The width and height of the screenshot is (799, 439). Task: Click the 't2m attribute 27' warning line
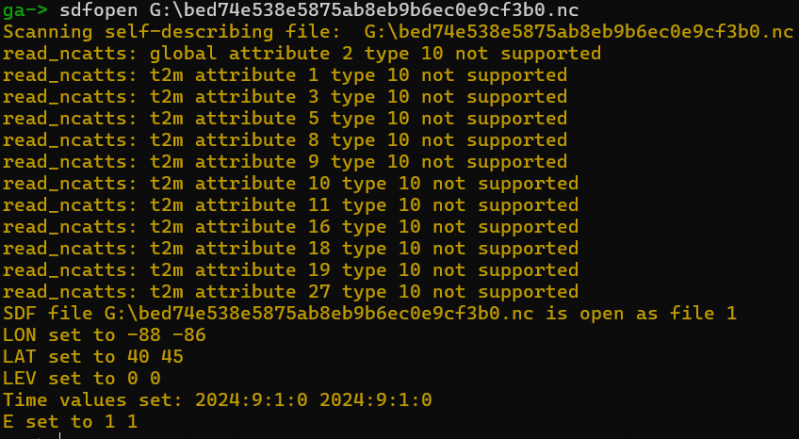(x=290, y=292)
